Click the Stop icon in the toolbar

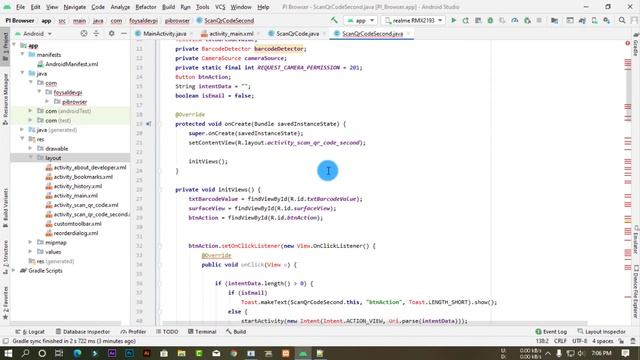click(x=539, y=20)
